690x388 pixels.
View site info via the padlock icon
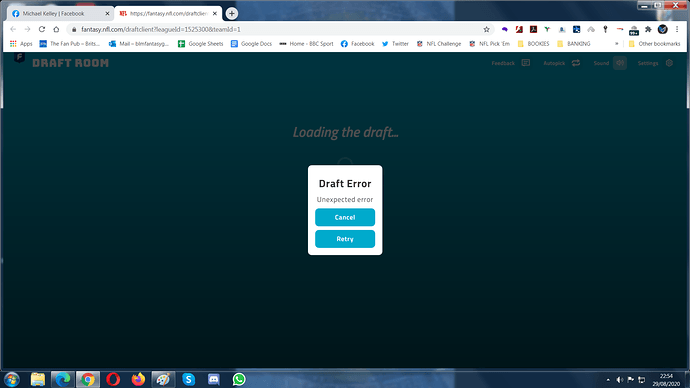tap(74, 29)
